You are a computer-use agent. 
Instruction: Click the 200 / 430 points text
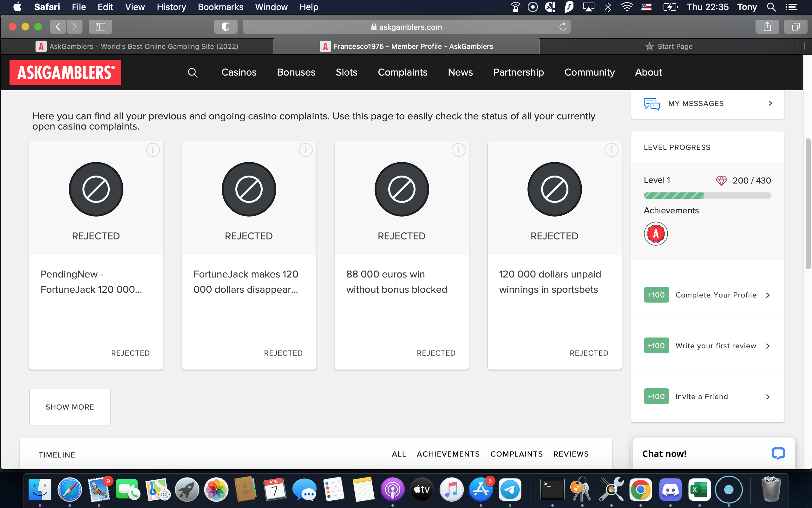(752, 180)
